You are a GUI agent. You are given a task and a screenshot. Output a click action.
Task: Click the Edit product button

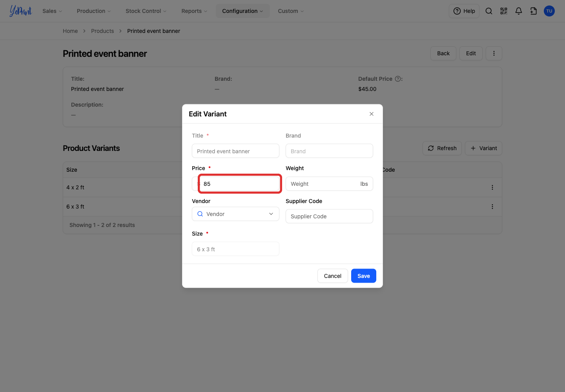tap(471, 53)
